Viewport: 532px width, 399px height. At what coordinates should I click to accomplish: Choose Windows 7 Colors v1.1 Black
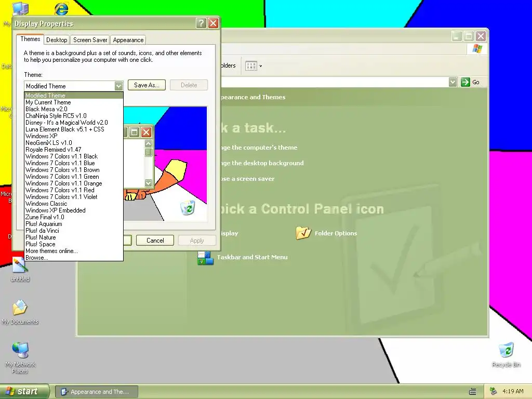tap(74, 156)
